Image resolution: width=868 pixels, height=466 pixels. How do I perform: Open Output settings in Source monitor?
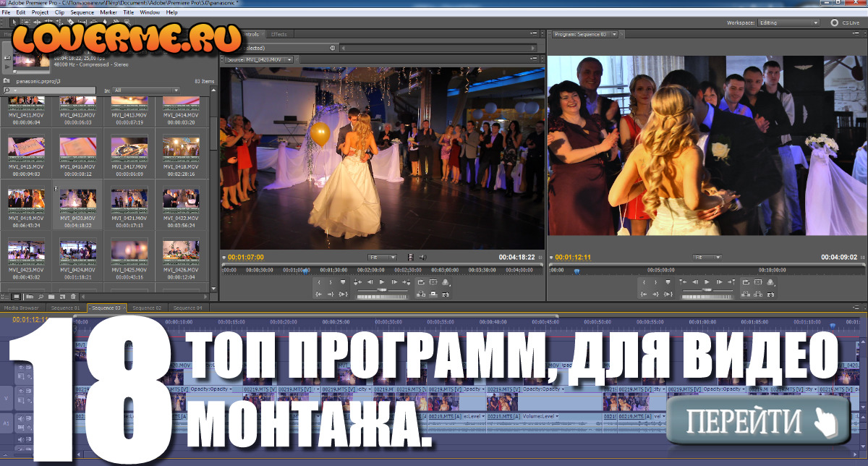(445, 282)
